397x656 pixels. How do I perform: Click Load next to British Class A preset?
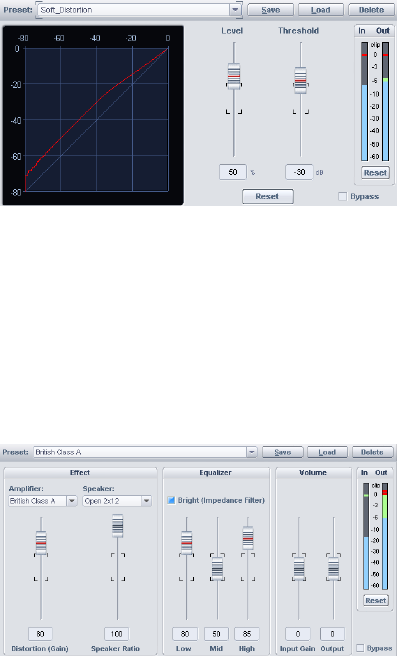coord(327,452)
